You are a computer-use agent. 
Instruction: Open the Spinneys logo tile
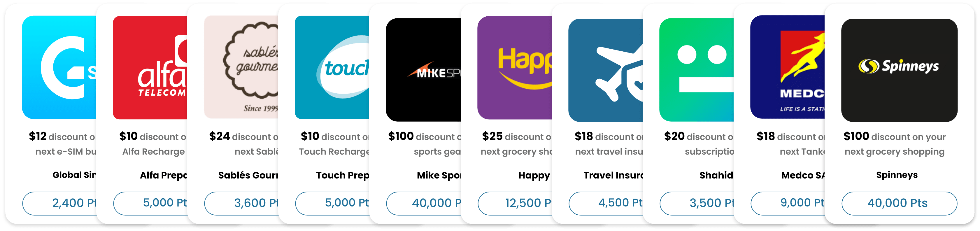[x=899, y=70]
